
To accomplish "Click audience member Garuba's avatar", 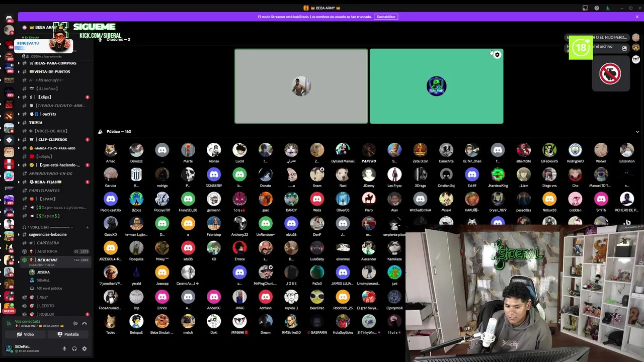I will pos(111,174).
